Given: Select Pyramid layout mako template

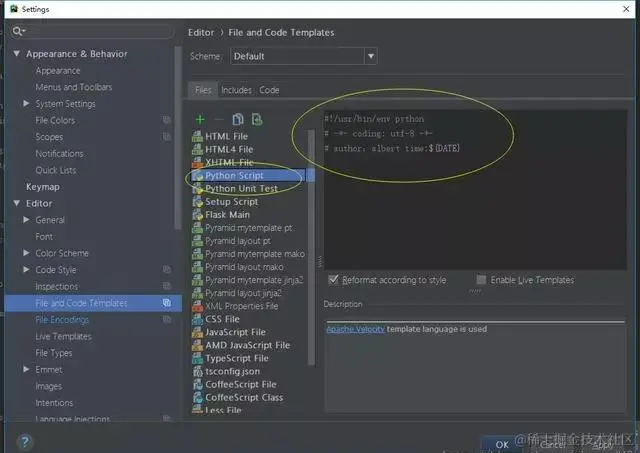Looking at the screenshot, I should 244,267.
